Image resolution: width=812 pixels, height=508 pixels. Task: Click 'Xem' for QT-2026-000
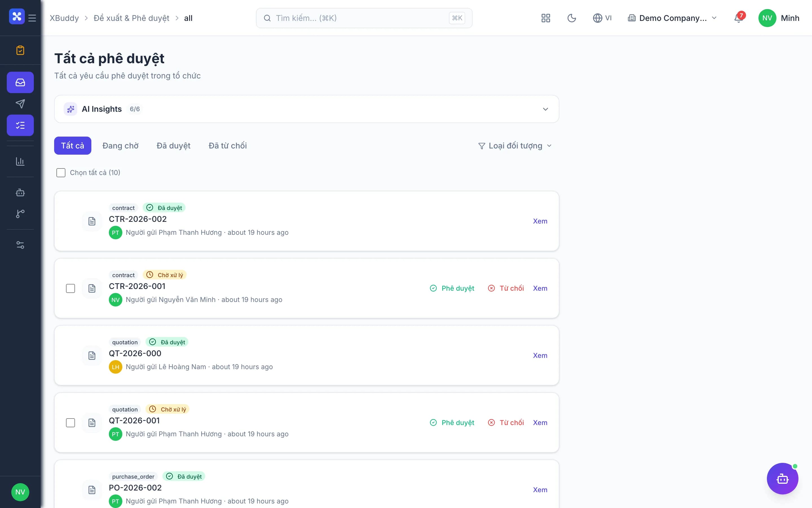tap(540, 356)
